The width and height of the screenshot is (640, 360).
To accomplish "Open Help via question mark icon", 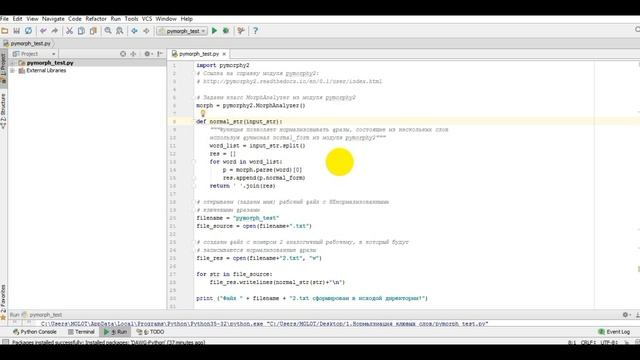I will 255,31.
